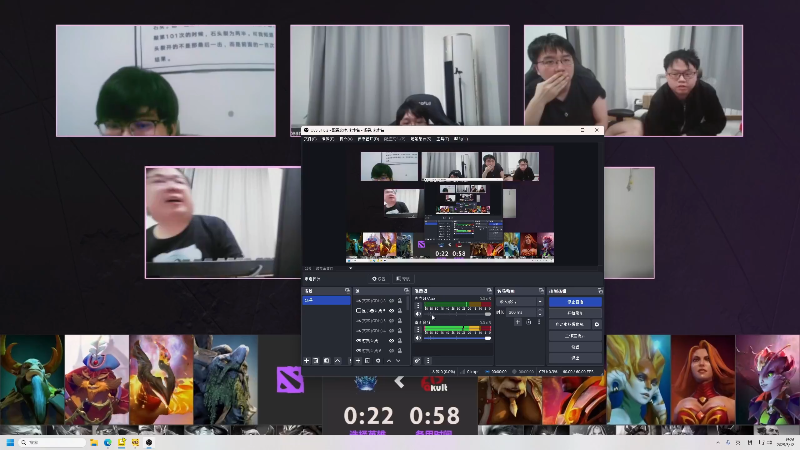Open options menu of second mixer channel
This screenshot has width=800, height=450.
(x=418, y=329)
